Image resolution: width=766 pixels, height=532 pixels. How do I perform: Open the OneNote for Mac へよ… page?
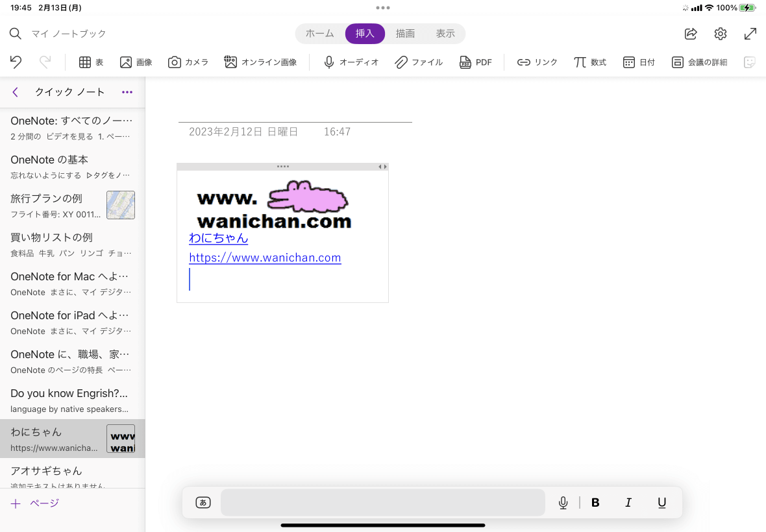click(72, 284)
